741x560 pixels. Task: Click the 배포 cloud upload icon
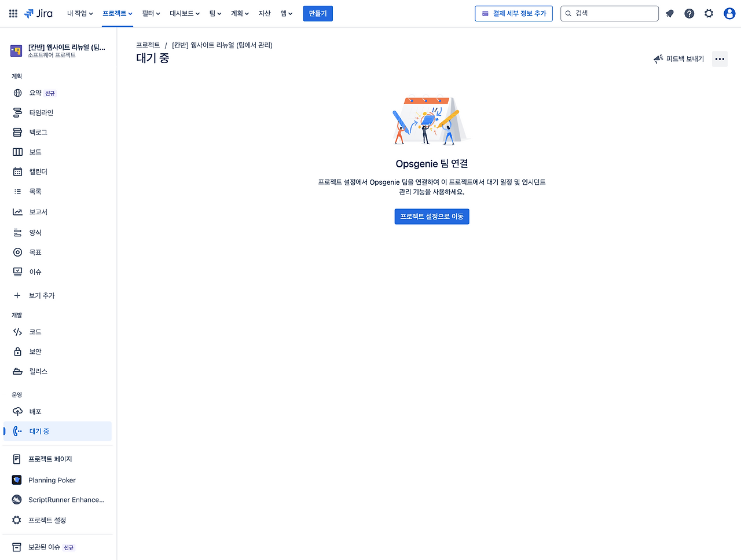(17, 411)
